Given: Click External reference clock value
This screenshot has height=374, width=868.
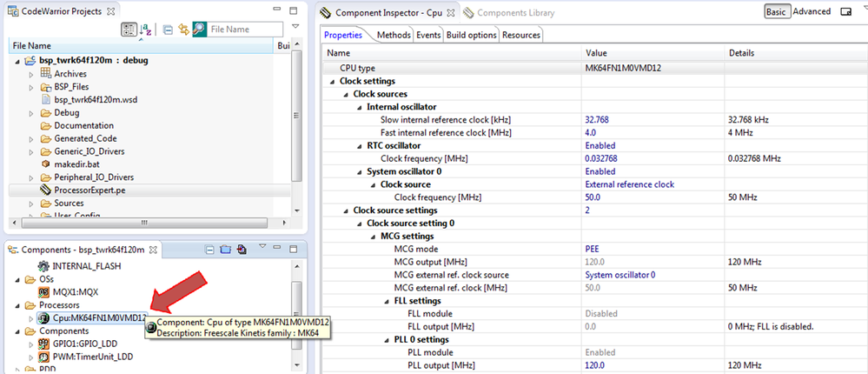Looking at the screenshot, I should pos(629,184).
